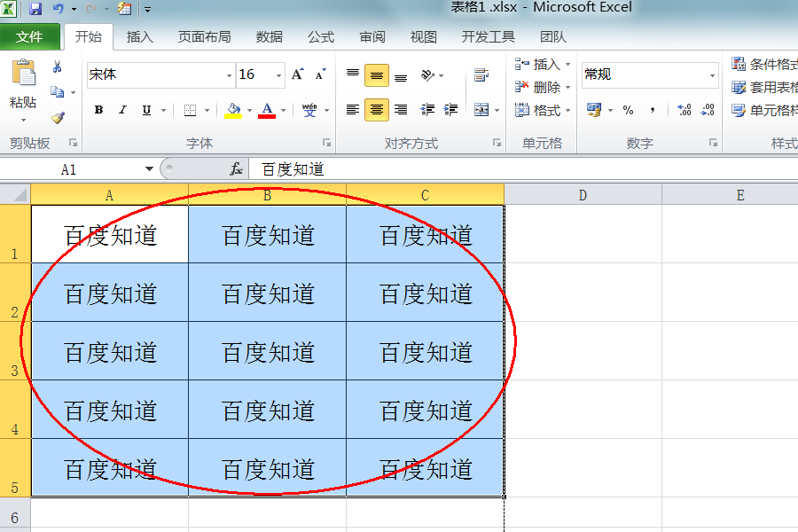Customize the Quick Access Toolbar arrow

coord(147,9)
